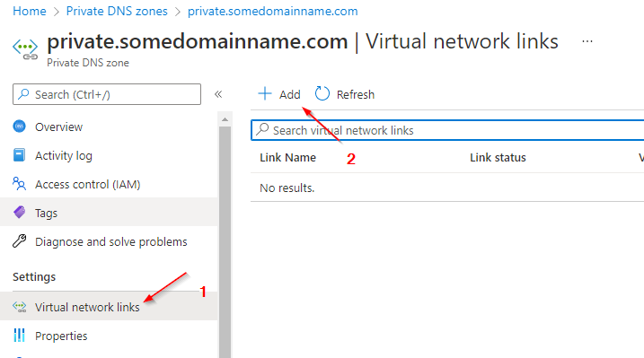Sort by Link Name column header
Screen dimensions: 644x358
click(x=288, y=158)
